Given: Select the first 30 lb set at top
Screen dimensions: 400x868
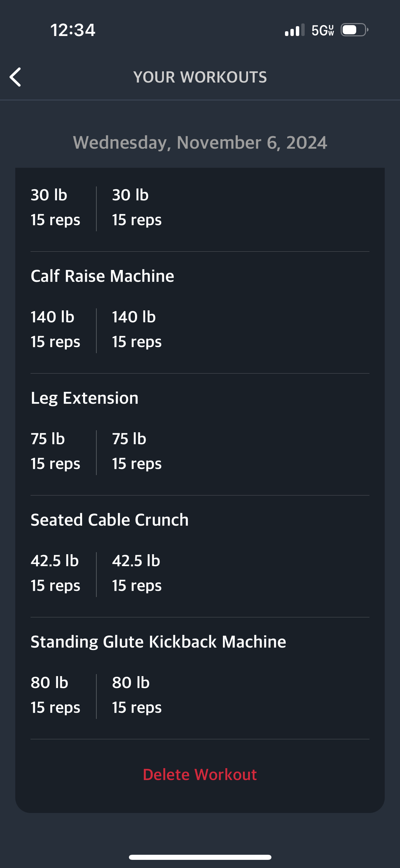Looking at the screenshot, I should (x=56, y=207).
